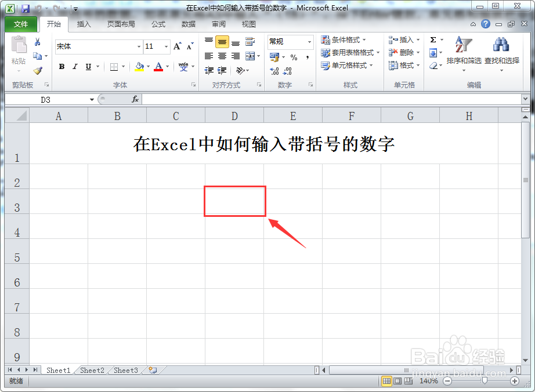Decrease decimal places

tap(287, 71)
